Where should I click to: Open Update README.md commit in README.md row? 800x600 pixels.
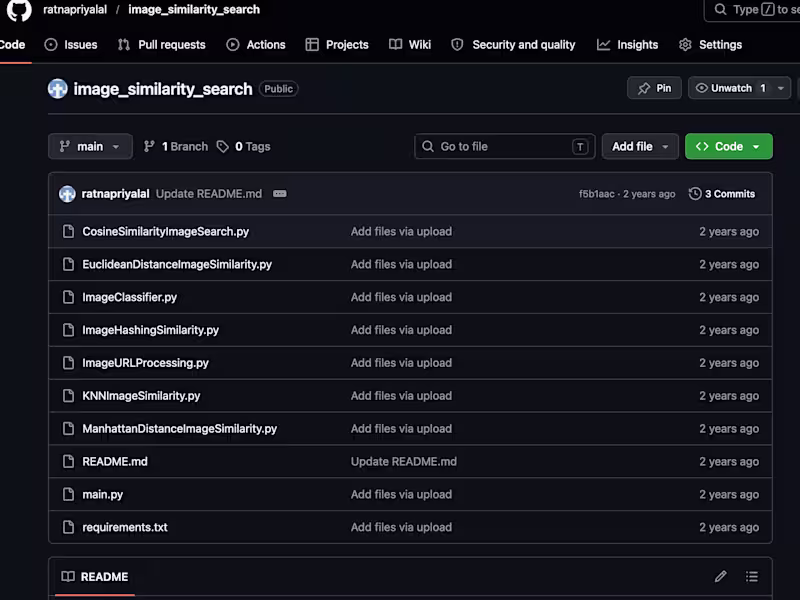tap(404, 462)
